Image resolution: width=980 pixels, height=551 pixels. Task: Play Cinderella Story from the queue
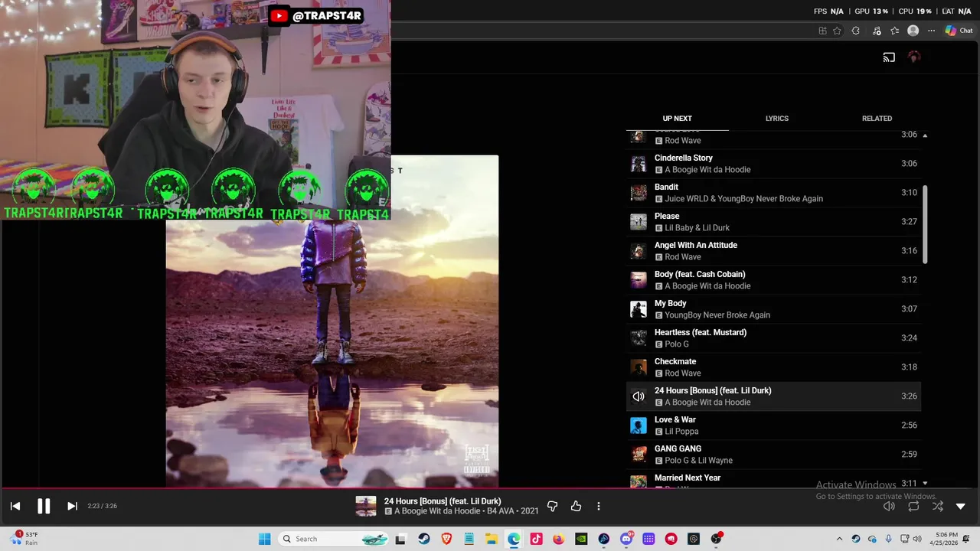773,164
